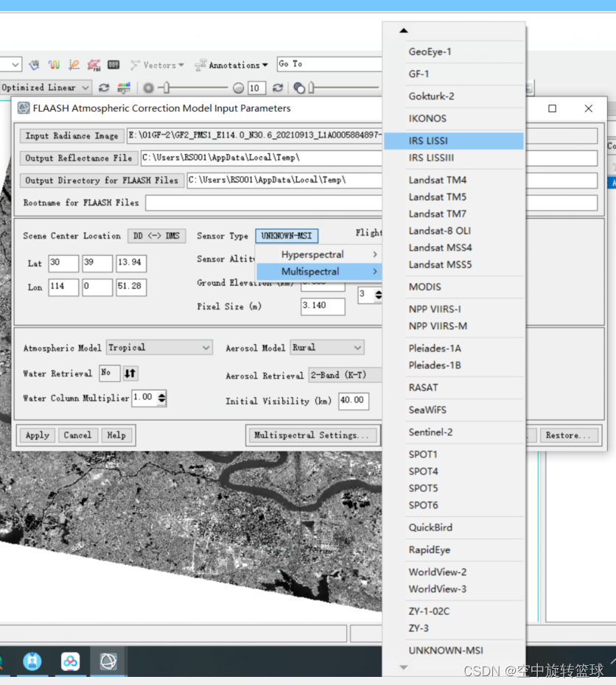Click the feature counting tool icon
Image resolution: width=616 pixels, height=685 pixels.
[113, 65]
